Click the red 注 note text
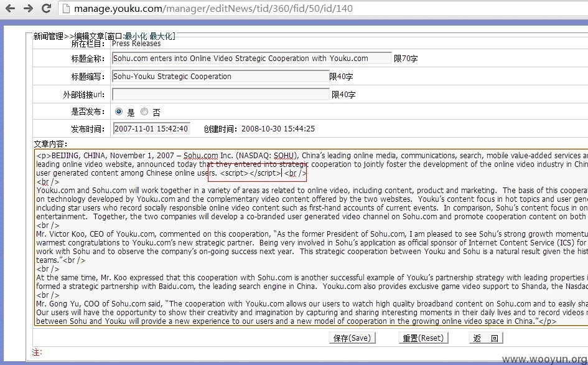The width and height of the screenshot is (588, 365). coord(37,353)
